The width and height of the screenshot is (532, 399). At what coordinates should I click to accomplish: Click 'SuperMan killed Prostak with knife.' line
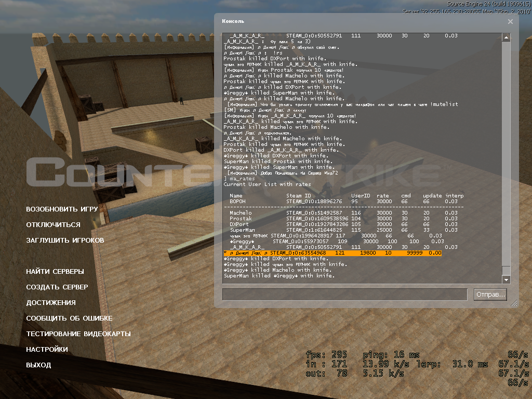click(x=278, y=161)
